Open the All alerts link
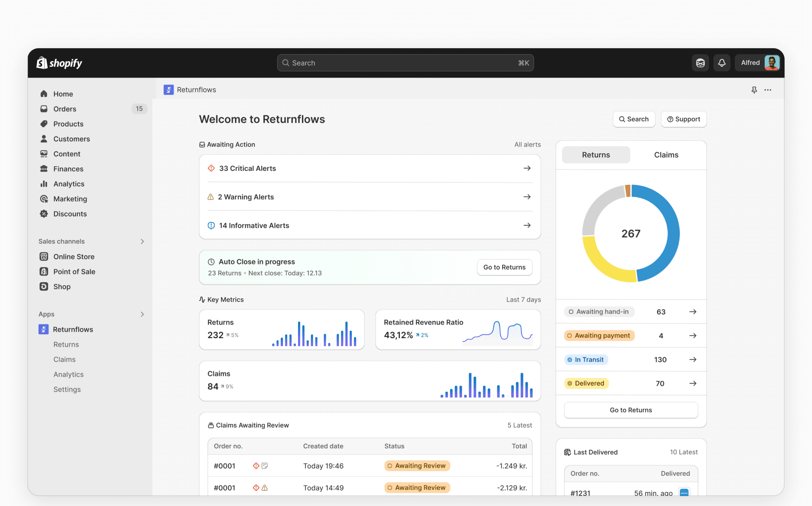Viewport: 812px width, 506px height. pyautogui.click(x=527, y=144)
